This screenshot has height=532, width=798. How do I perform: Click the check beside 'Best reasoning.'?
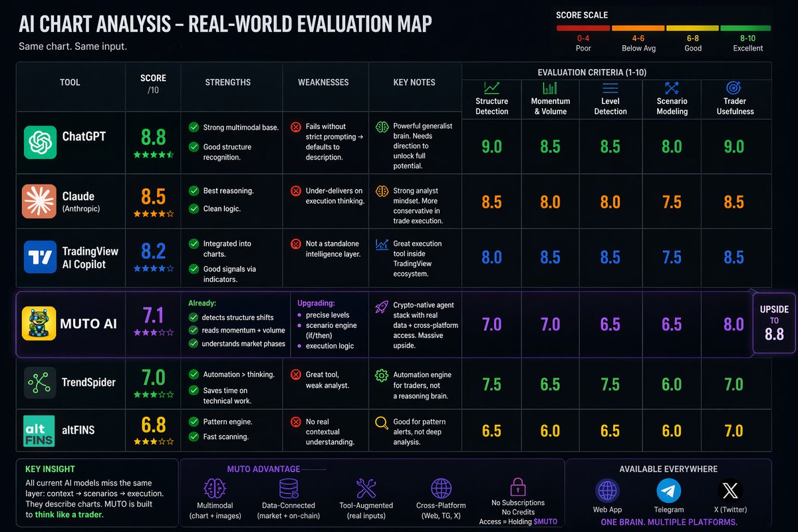[x=194, y=191]
